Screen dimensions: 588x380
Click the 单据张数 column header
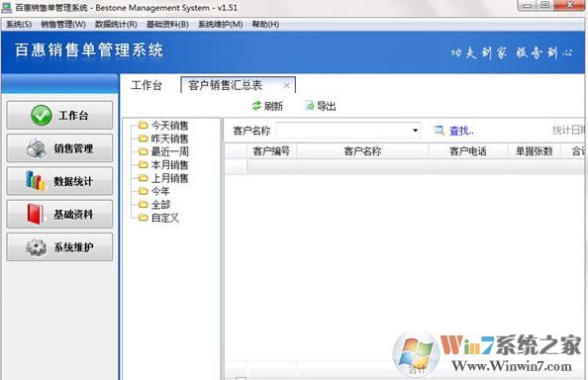[x=534, y=151]
